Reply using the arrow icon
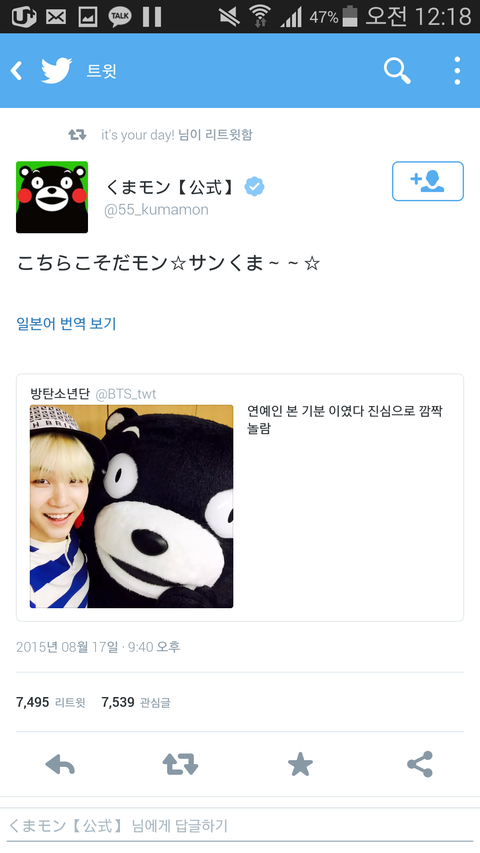 click(x=60, y=764)
